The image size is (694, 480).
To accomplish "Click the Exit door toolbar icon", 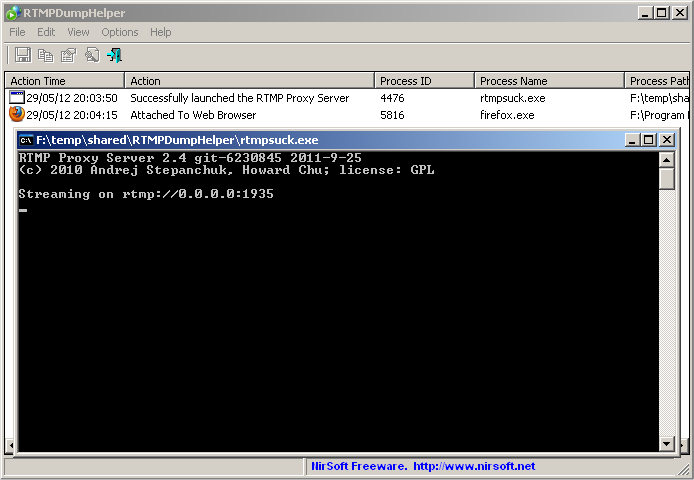I will pos(114,55).
